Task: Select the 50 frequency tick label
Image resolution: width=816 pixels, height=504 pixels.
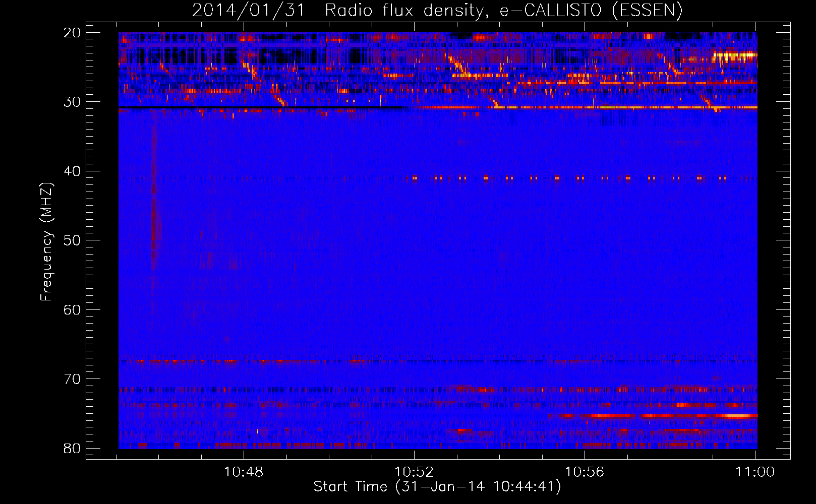Action: pos(72,240)
